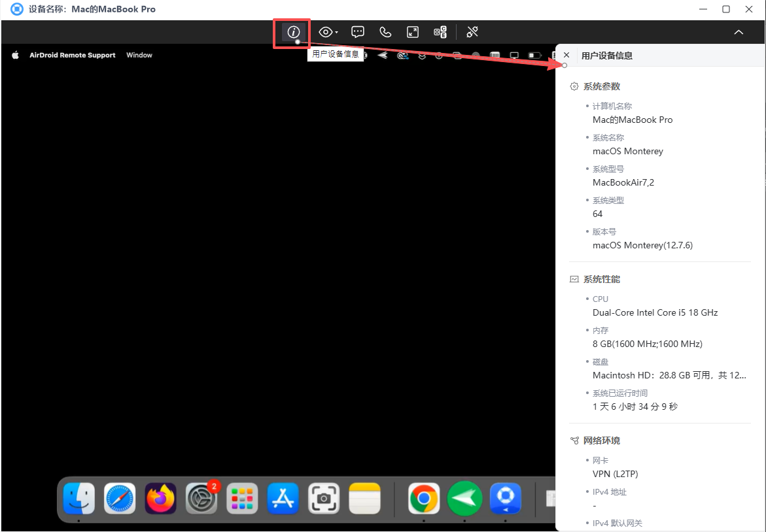Screen dimensions: 766x532
Task: Click the paper plane icon in Mac menu bar
Action: [x=383, y=55]
